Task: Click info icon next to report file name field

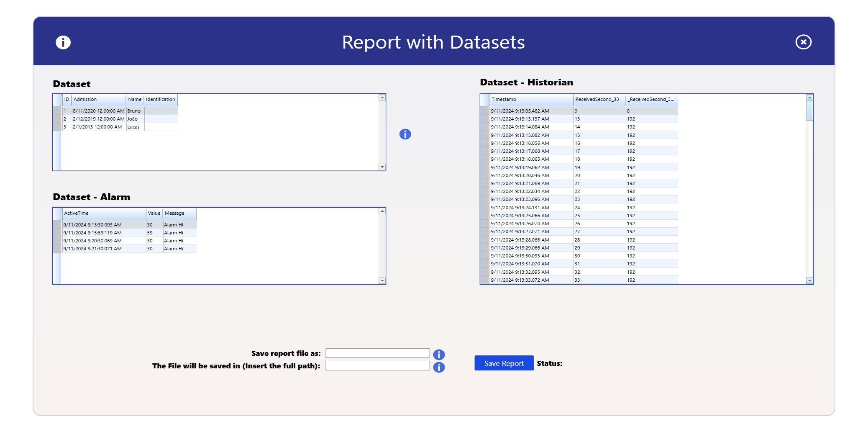Action: coord(438,355)
